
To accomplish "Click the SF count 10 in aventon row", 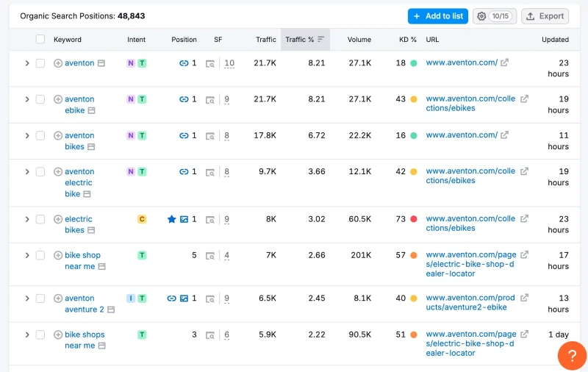I will [x=229, y=63].
